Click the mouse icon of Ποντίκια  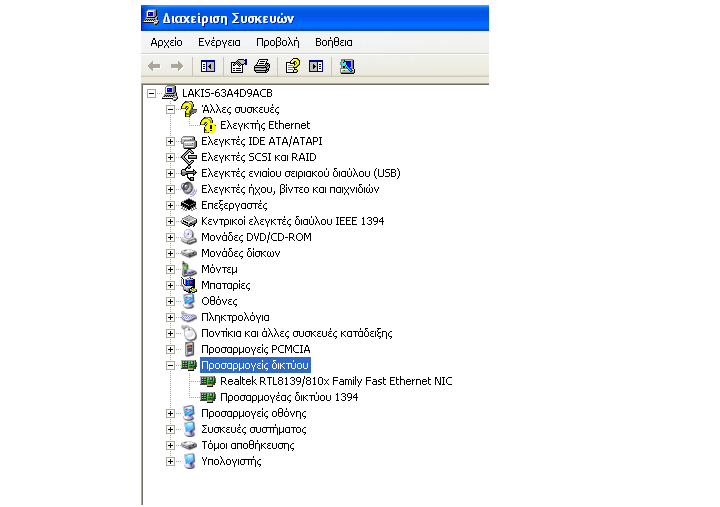coord(189,333)
